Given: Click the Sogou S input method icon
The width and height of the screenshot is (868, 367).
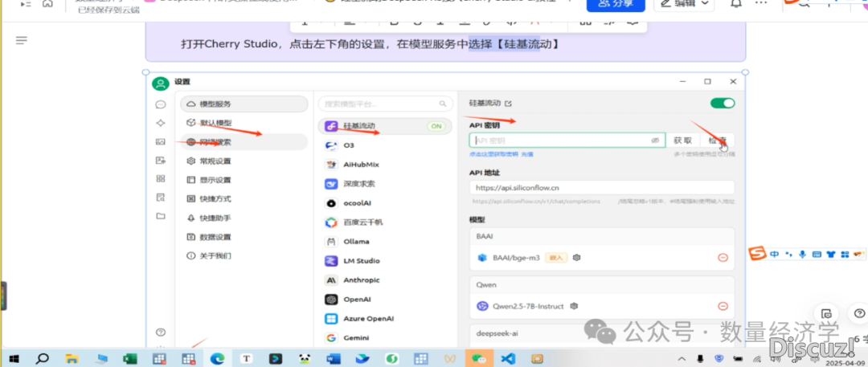Looking at the screenshot, I should coord(758,254).
